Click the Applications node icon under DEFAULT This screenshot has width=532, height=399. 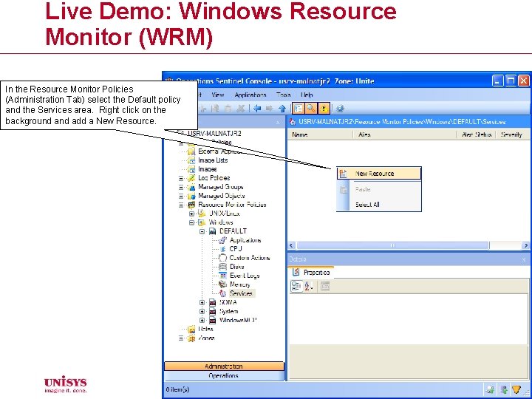click(222, 240)
